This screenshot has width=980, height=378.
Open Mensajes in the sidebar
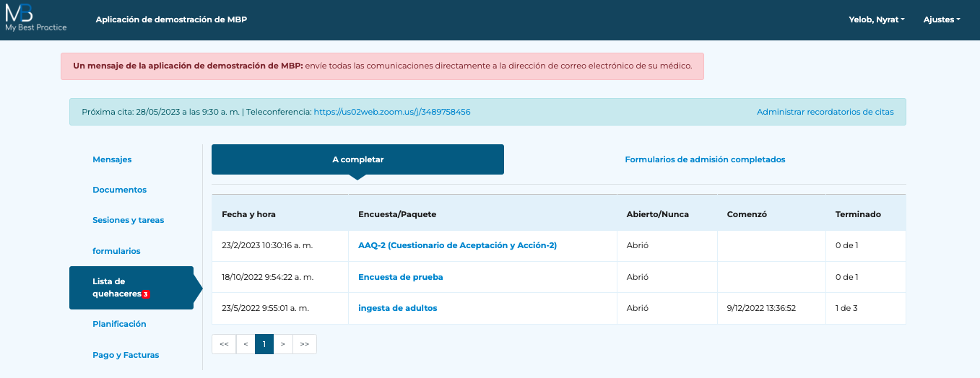[112, 159]
